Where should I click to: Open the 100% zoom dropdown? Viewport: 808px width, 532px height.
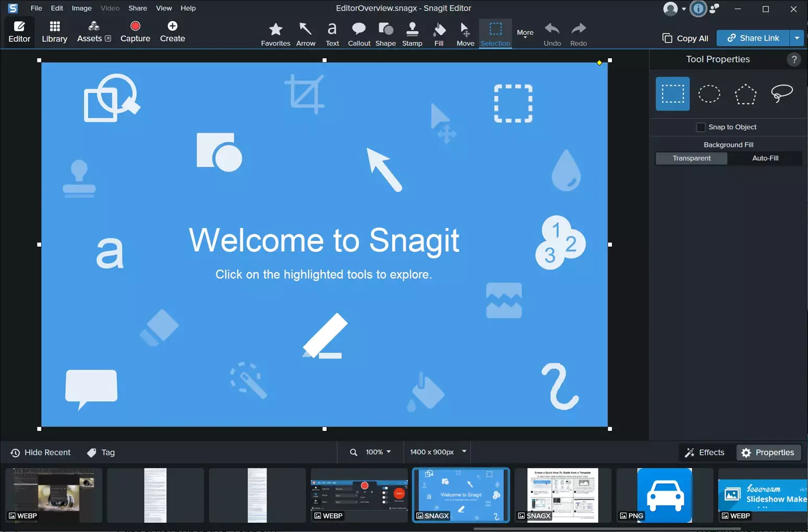click(x=378, y=452)
